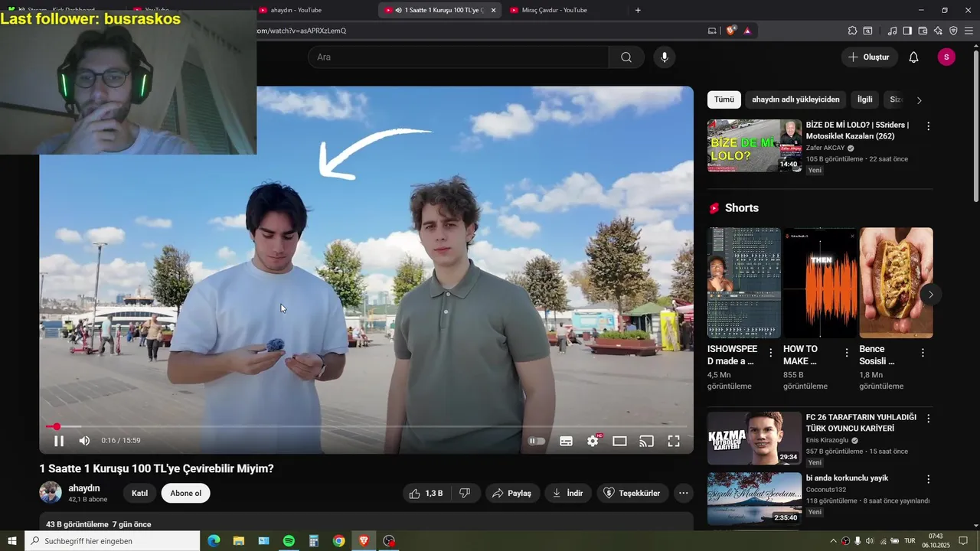
Task: Open the player settings gear
Action: point(593,441)
